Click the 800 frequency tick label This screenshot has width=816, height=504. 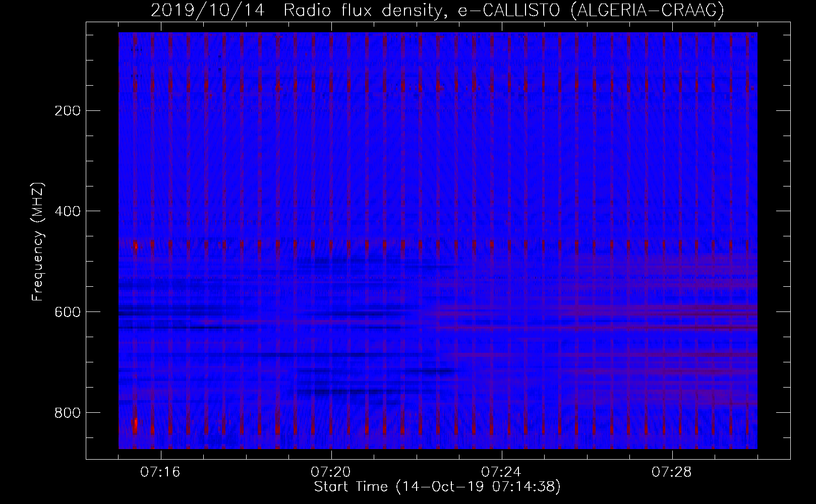(x=67, y=413)
